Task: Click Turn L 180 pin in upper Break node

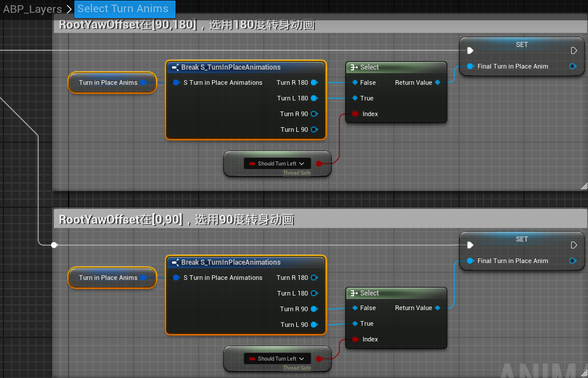Action: click(x=314, y=98)
